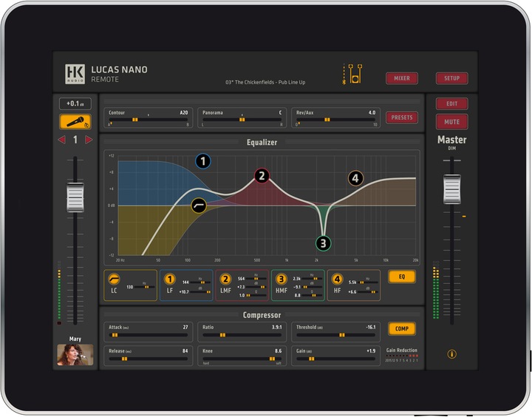Select the low-cut node in EQ graph
Screen dimensions: 532x417
tap(199, 206)
